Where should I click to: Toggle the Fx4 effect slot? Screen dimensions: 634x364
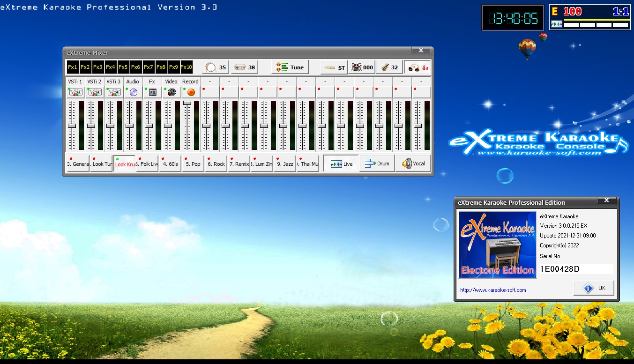[x=111, y=67]
